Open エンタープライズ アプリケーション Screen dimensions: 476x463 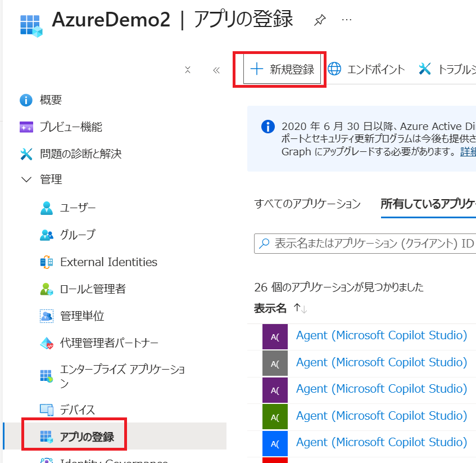(123, 376)
